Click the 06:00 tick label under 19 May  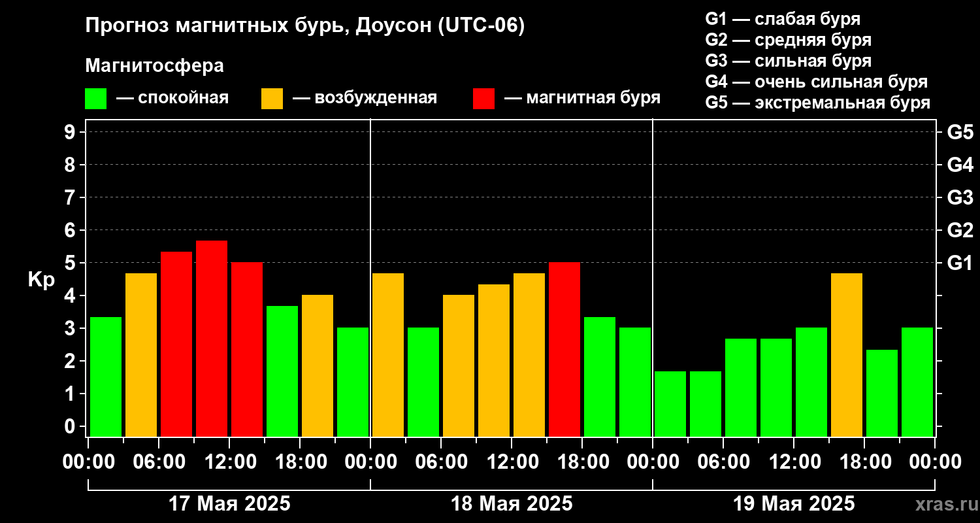click(723, 462)
